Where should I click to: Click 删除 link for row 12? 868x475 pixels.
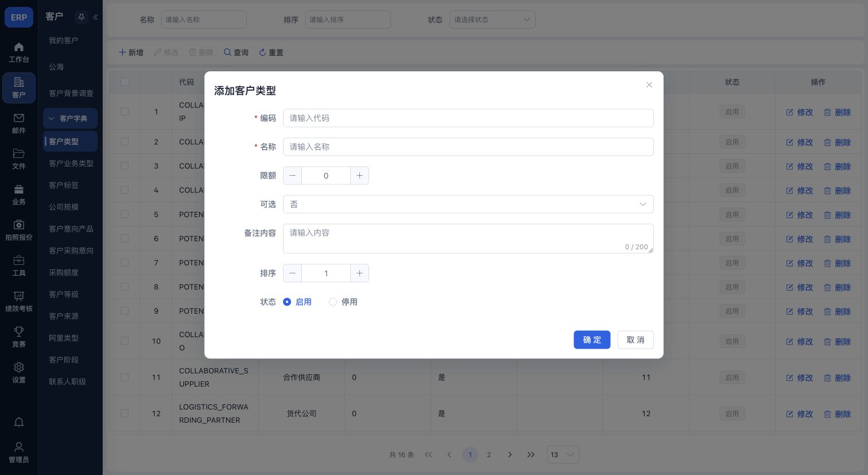click(838, 414)
